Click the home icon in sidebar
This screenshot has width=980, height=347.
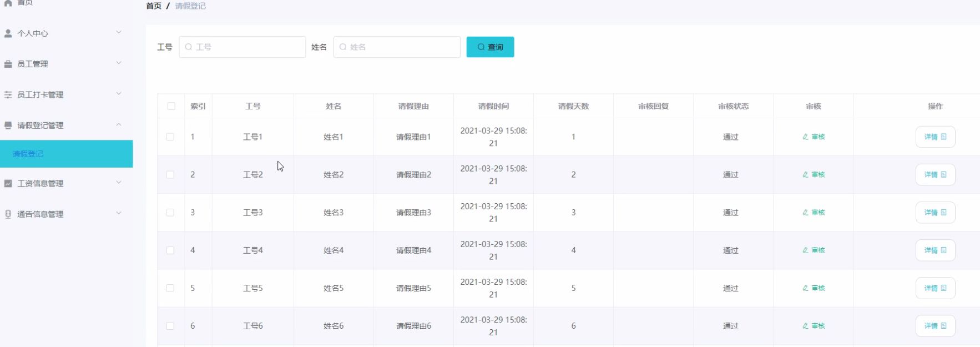coord(8,3)
